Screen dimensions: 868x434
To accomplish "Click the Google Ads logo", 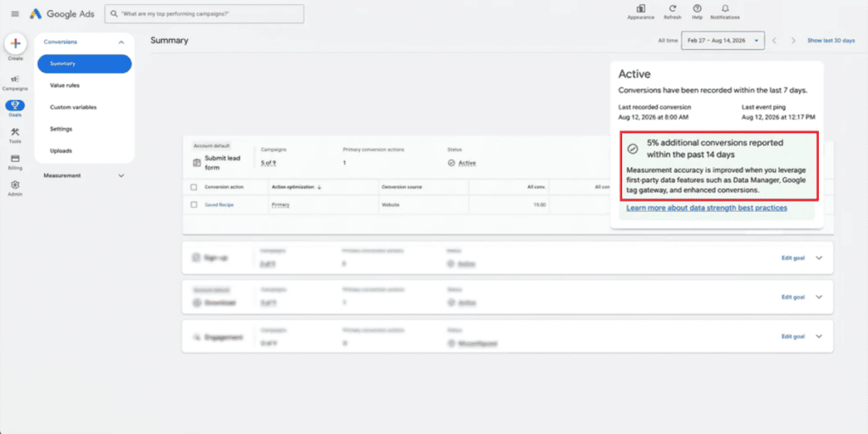I will click(62, 14).
